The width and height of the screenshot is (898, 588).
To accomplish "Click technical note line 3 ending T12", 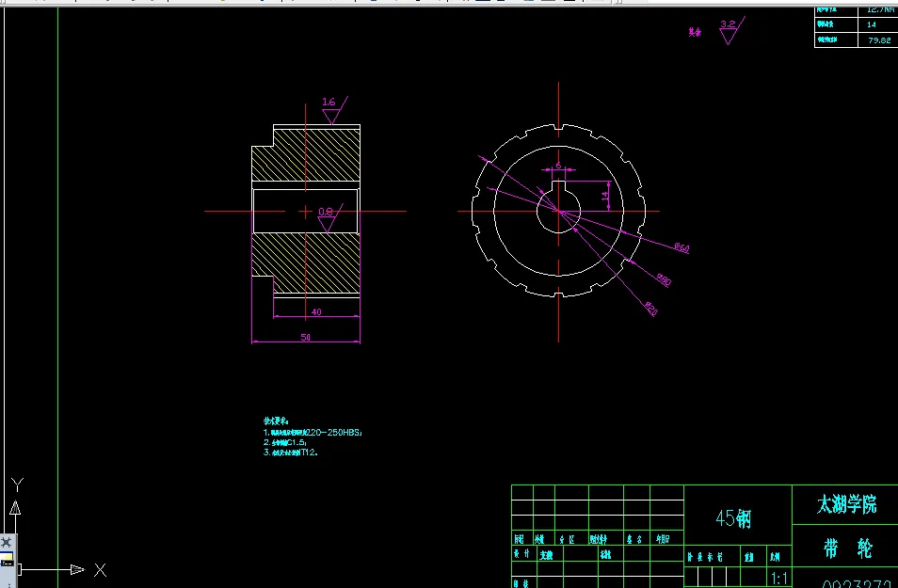I will tap(290, 453).
